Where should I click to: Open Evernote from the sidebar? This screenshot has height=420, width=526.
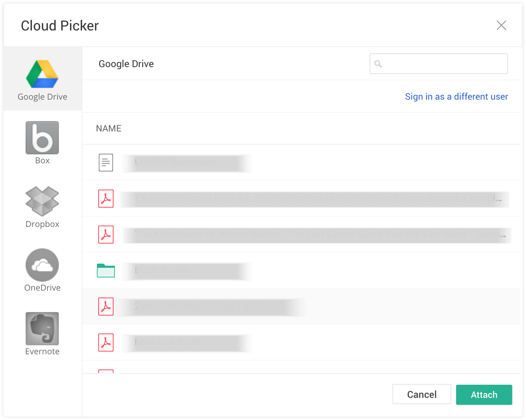pyautogui.click(x=42, y=328)
